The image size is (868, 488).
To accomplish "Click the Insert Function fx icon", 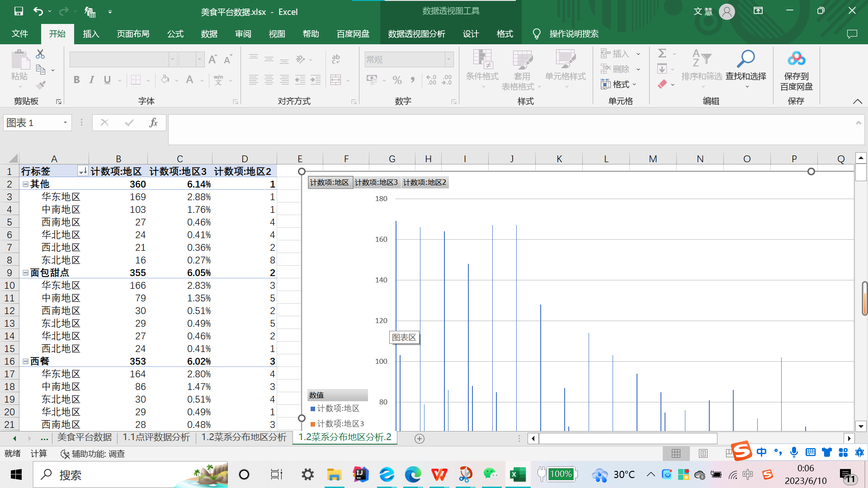I will (x=153, y=122).
